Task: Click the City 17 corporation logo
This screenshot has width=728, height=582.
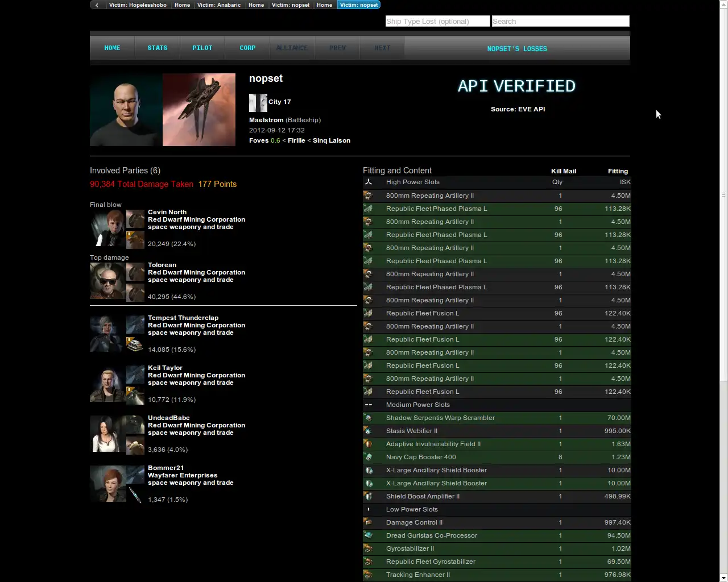Action: [258, 102]
